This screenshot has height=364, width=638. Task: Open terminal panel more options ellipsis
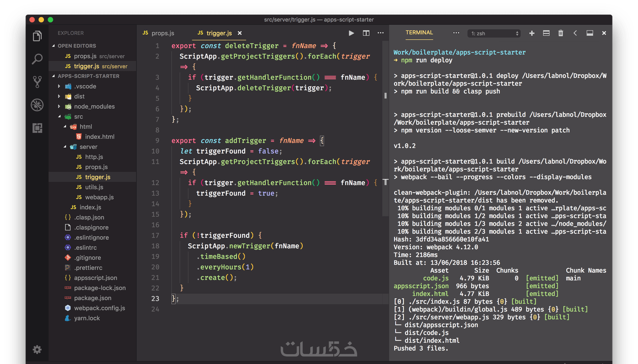tap(456, 33)
